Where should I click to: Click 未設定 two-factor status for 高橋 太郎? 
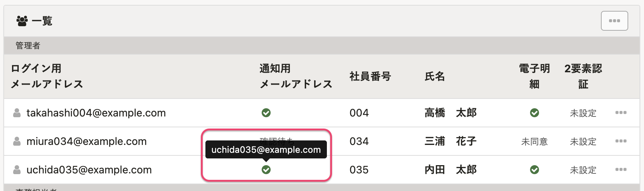pyautogui.click(x=583, y=113)
